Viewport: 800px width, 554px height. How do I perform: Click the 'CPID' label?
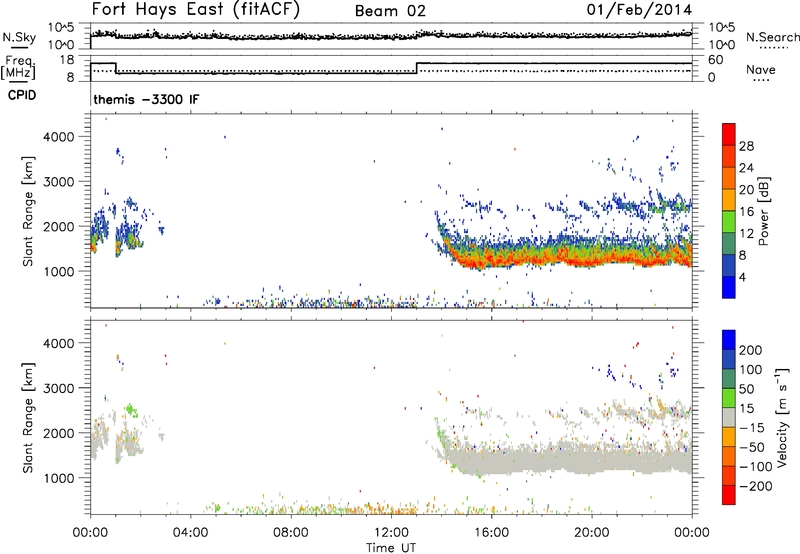[x=22, y=95]
